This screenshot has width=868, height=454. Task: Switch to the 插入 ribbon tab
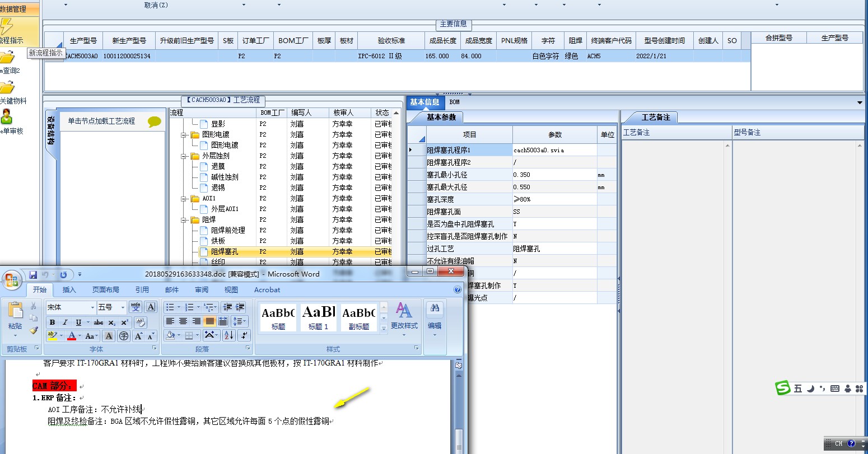pyautogui.click(x=69, y=289)
